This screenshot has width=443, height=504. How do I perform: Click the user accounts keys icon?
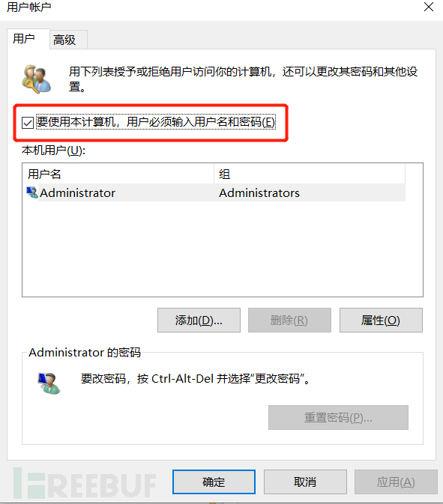point(36,79)
